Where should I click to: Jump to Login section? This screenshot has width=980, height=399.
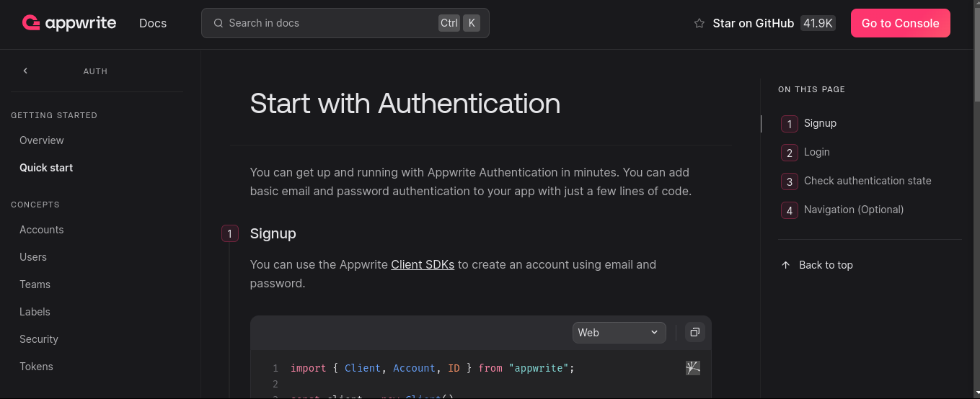[816, 152]
